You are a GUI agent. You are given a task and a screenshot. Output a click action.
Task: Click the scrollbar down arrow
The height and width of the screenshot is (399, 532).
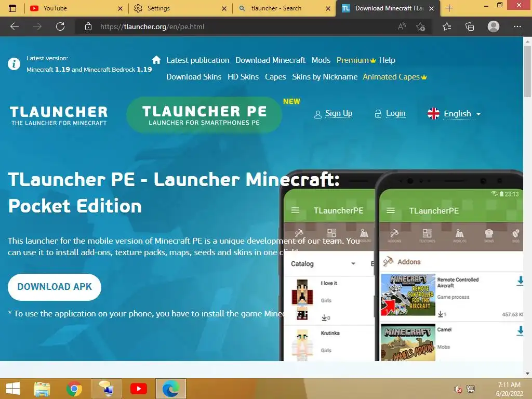click(x=527, y=373)
